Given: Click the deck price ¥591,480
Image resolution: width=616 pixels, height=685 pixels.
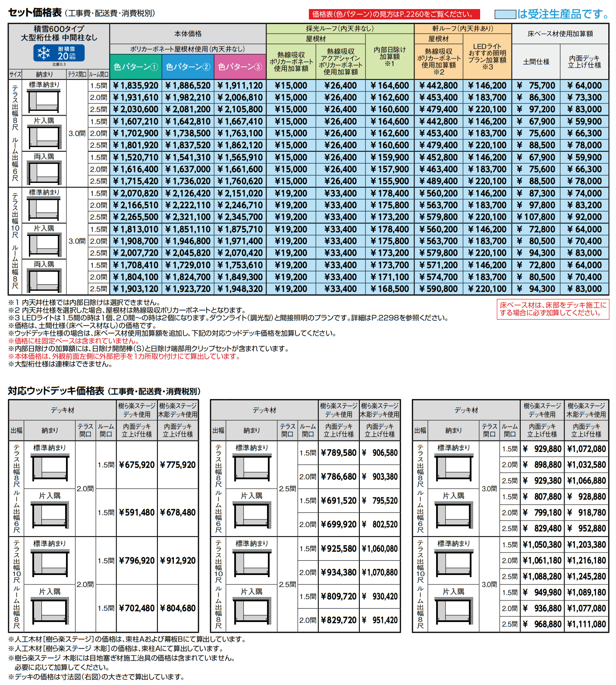Looking at the screenshot, I should click(137, 512).
